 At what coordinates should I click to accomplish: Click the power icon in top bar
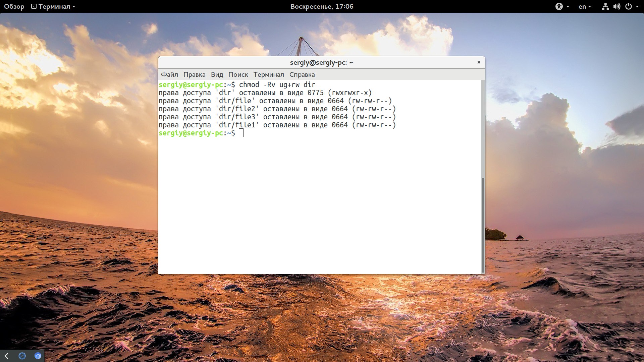629,6
